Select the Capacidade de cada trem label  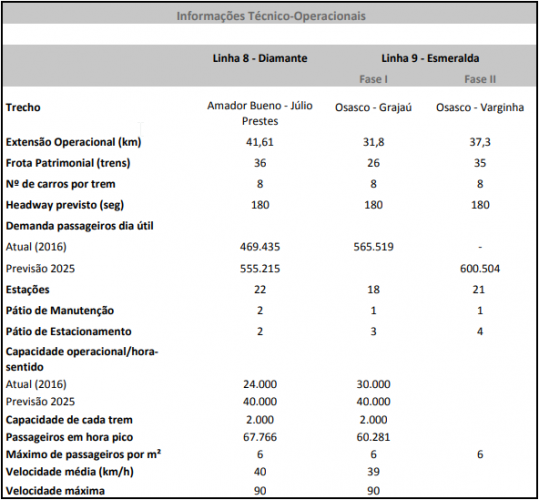69,420
